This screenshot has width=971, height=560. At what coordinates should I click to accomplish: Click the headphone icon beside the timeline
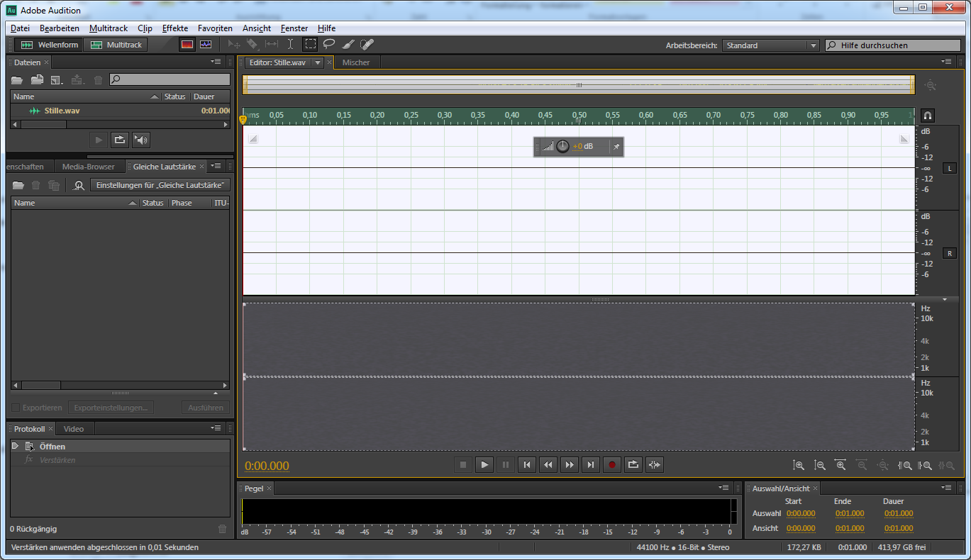(x=927, y=116)
